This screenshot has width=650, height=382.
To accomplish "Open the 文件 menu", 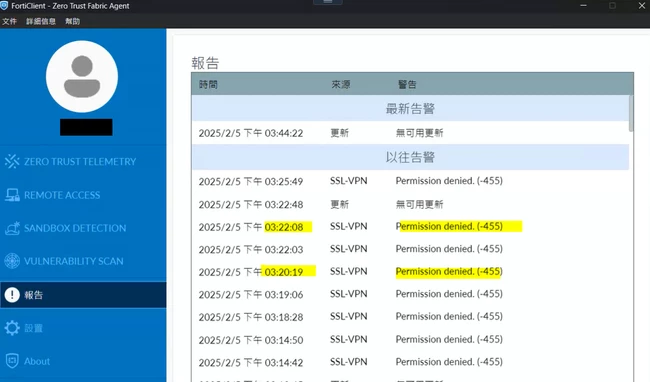I will tap(9, 22).
